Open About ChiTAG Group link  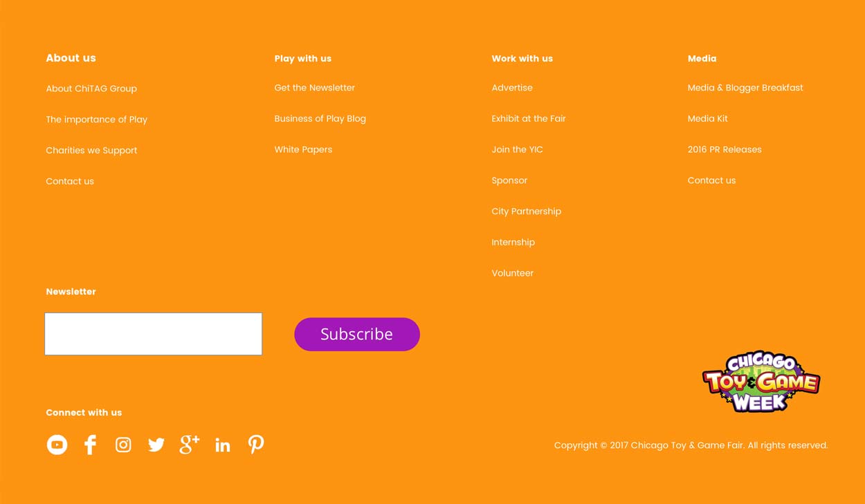pyautogui.click(x=91, y=88)
